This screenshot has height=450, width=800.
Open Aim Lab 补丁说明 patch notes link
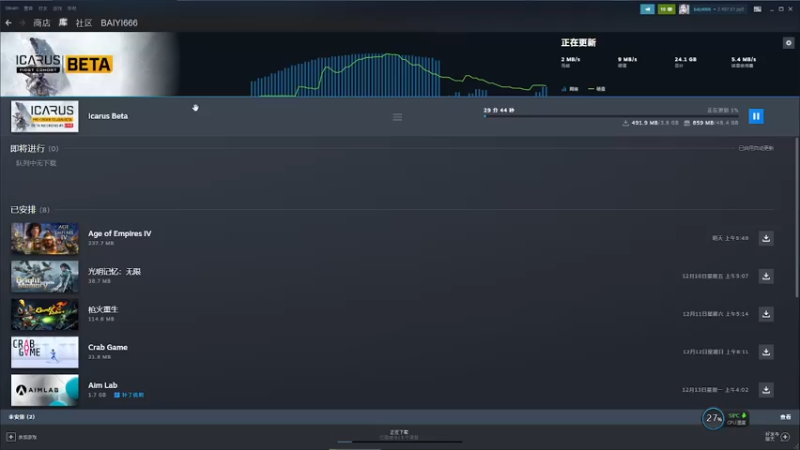pos(129,395)
